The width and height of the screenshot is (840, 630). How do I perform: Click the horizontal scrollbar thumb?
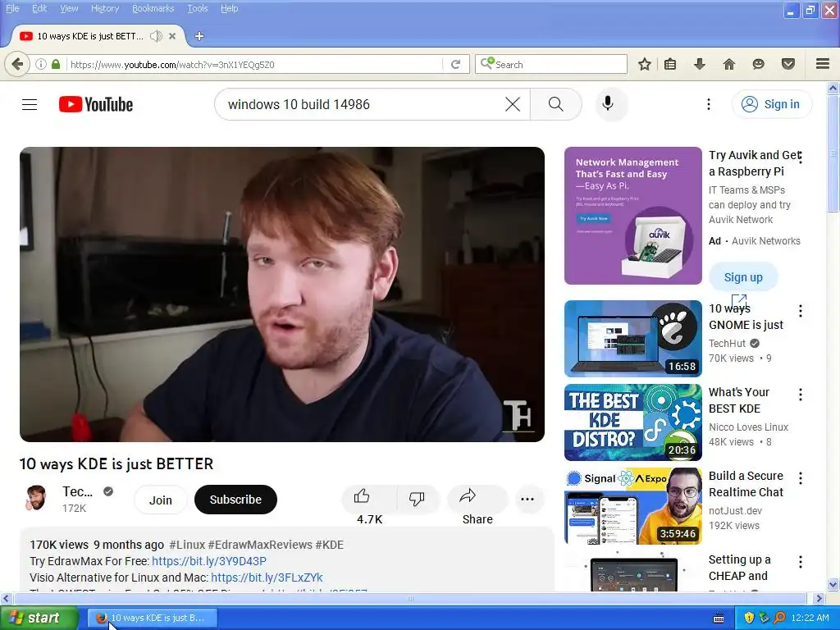pyautogui.click(x=410, y=598)
